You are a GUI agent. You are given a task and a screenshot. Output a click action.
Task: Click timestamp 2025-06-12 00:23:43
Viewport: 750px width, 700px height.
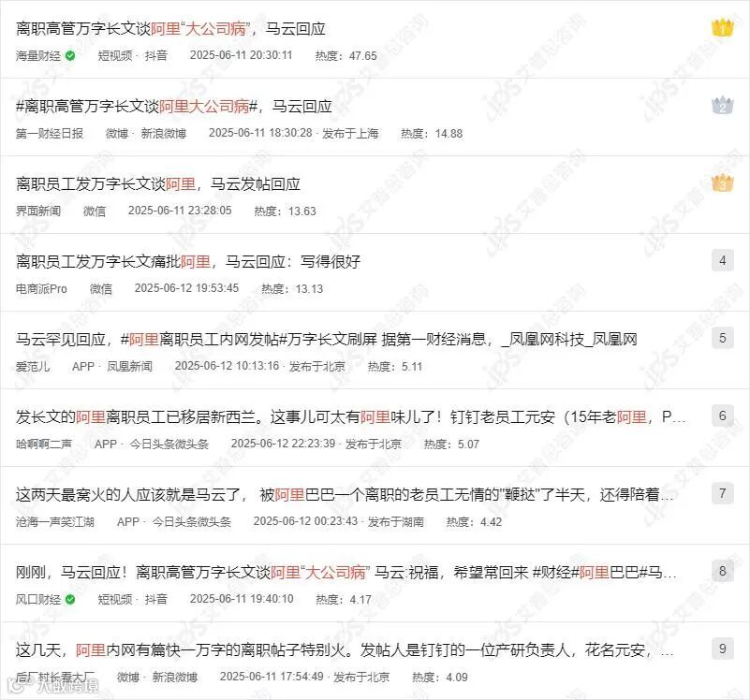(x=305, y=520)
